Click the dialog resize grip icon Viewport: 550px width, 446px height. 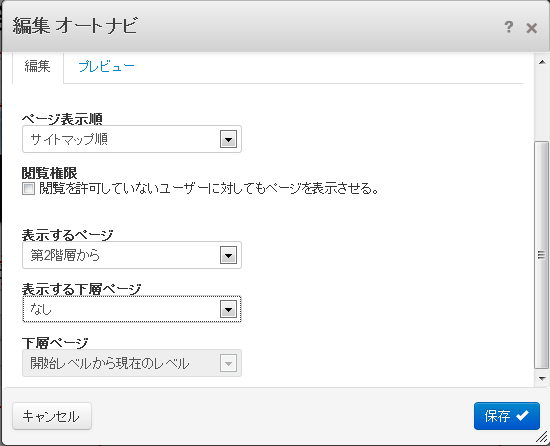coord(542,437)
